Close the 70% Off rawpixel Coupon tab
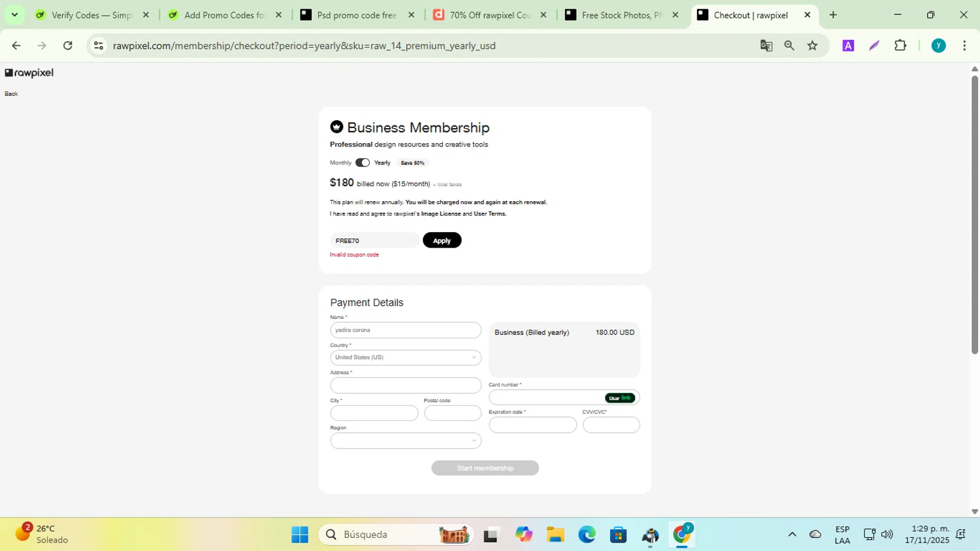This screenshot has height=551, width=980. (543, 14)
